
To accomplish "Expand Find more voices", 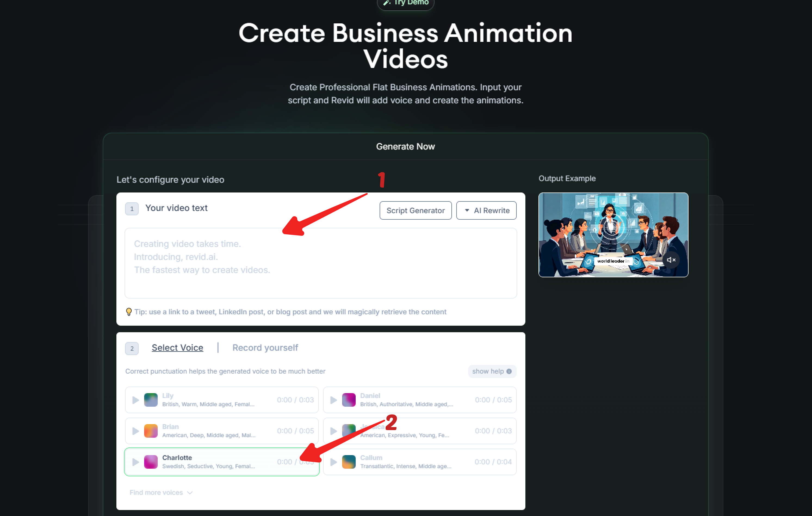I will (156, 492).
